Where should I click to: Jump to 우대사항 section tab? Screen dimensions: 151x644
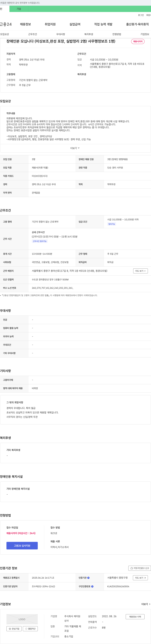click(60, 34)
